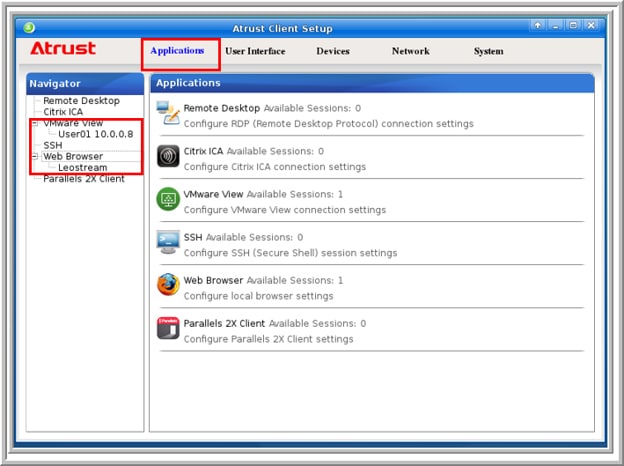
Task: Select Remote Desktop in Navigator tree
Action: [81, 101]
